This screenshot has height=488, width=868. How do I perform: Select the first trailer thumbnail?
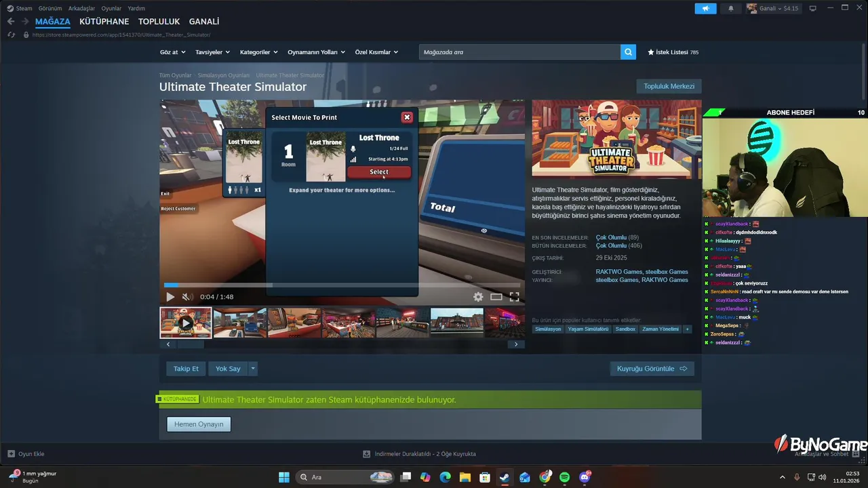pyautogui.click(x=186, y=323)
